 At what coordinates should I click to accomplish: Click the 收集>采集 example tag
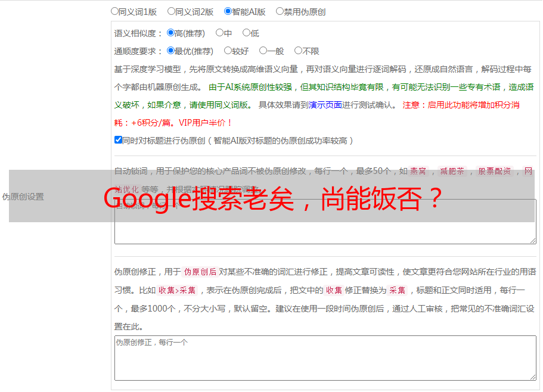click(177, 290)
